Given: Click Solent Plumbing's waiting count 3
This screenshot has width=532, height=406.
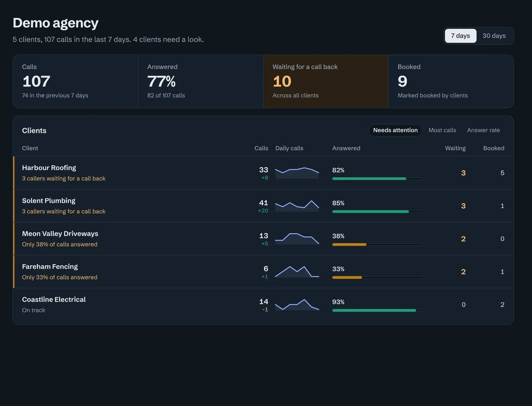Looking at the screenshot, I should point(463,206).
